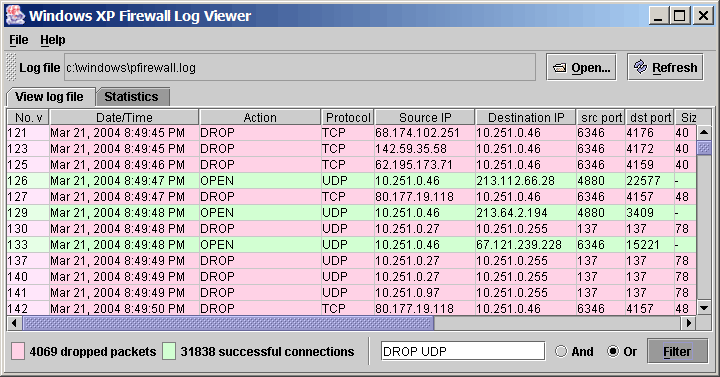Click the horizontal scrollbar right arrow

(689, 323)
